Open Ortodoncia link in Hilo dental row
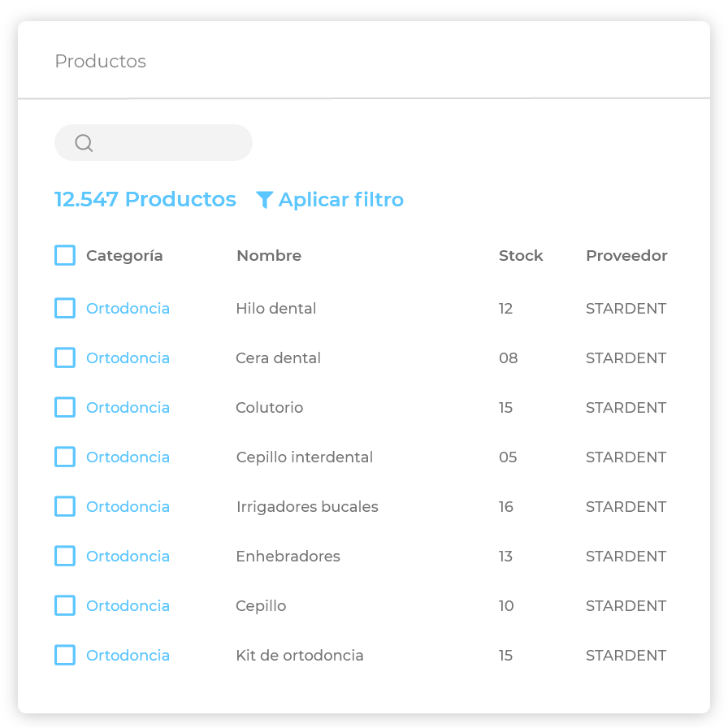Image resolution: width=728 pixels, height=728 pixels. click(x=128, y=309)
